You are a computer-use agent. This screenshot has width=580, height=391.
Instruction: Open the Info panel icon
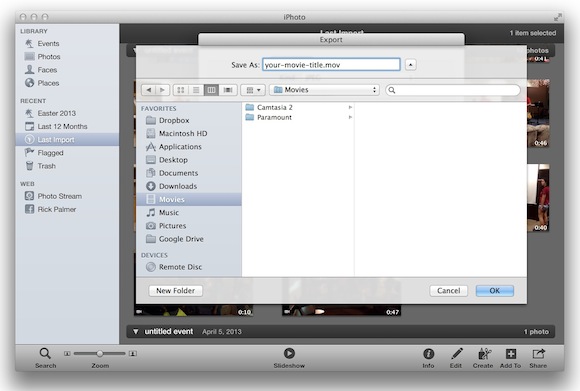click(428, 354)
